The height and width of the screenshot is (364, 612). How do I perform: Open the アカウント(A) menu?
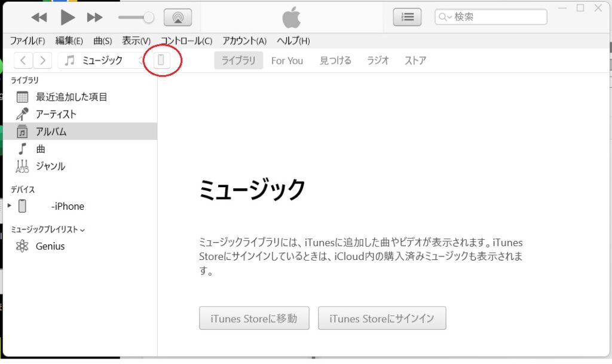tap(244, 41)
